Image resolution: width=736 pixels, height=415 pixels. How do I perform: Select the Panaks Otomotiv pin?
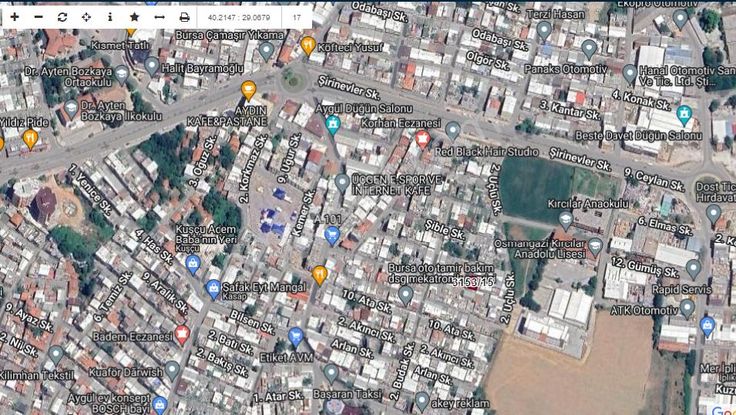coord(589,49)
